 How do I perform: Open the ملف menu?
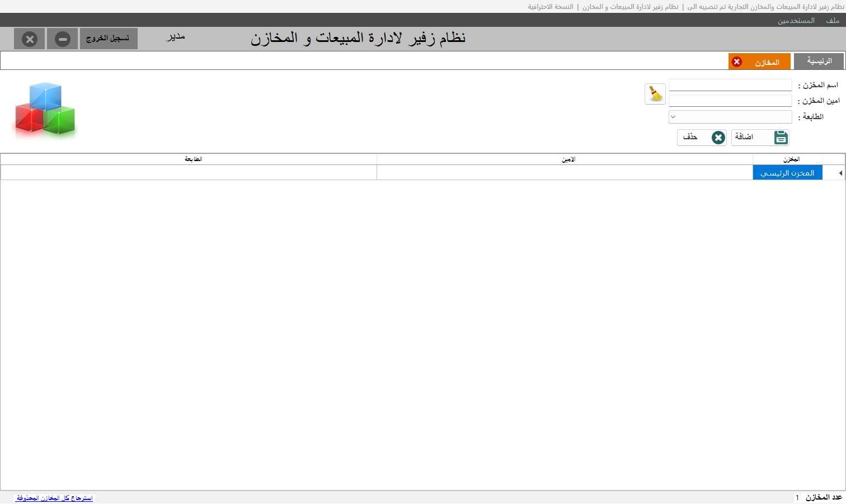833,21
